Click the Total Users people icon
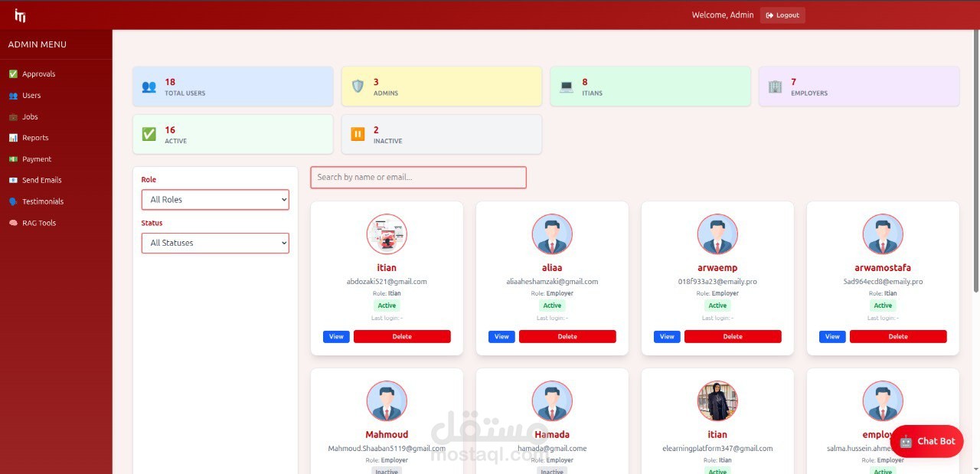980x474 pixels. [x=149, y=87]
